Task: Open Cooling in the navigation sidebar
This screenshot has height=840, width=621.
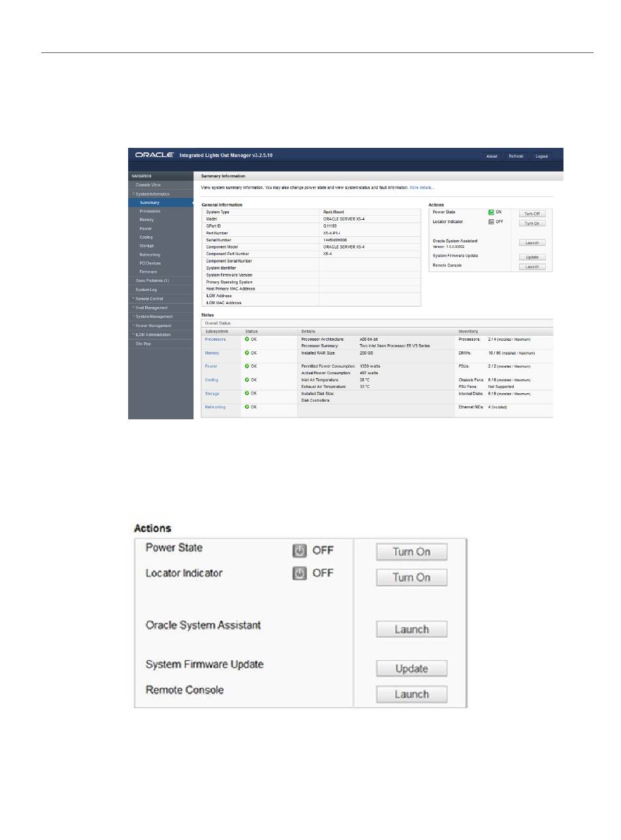Action: pos(146,237)
